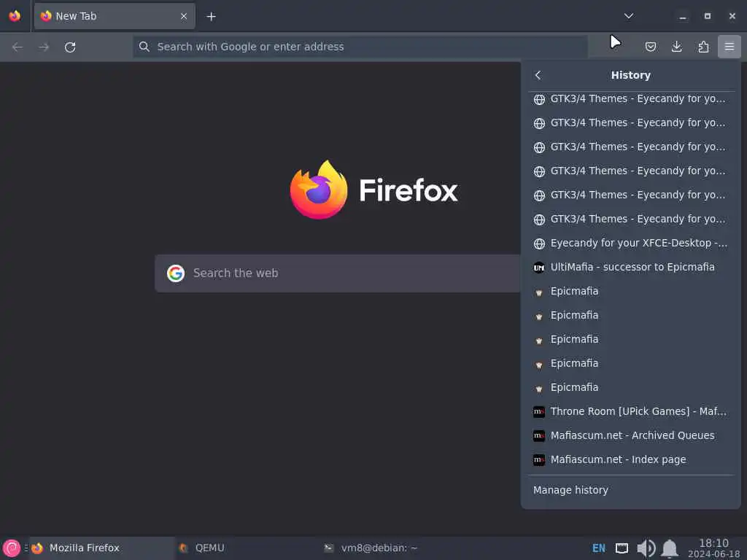Expand the list all tabs chevron
Screen dimensions: 747x560
tap(629, 16)
